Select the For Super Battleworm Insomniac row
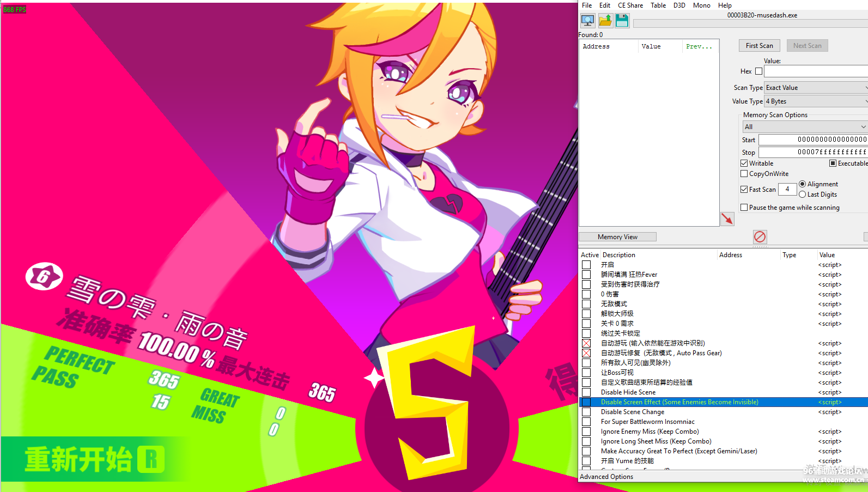 (x=723, y=422)
